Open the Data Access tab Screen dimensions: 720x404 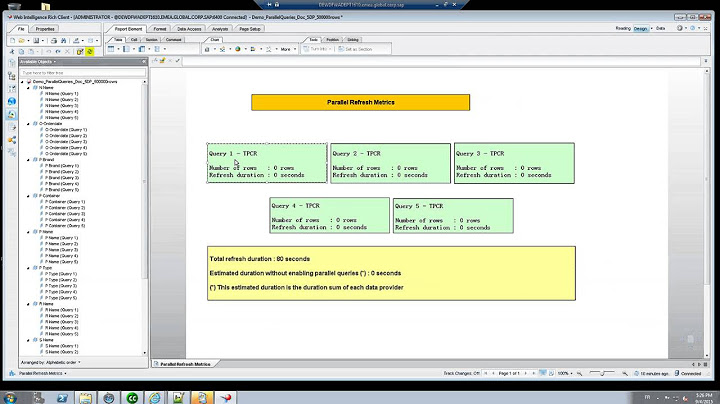coord(189,29)
